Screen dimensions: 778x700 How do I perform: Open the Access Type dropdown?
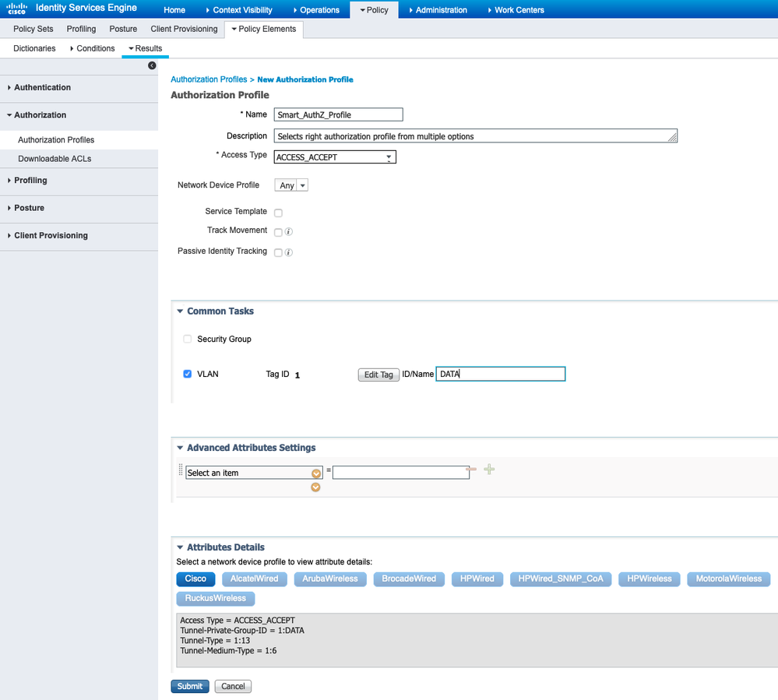pos(335,157)
